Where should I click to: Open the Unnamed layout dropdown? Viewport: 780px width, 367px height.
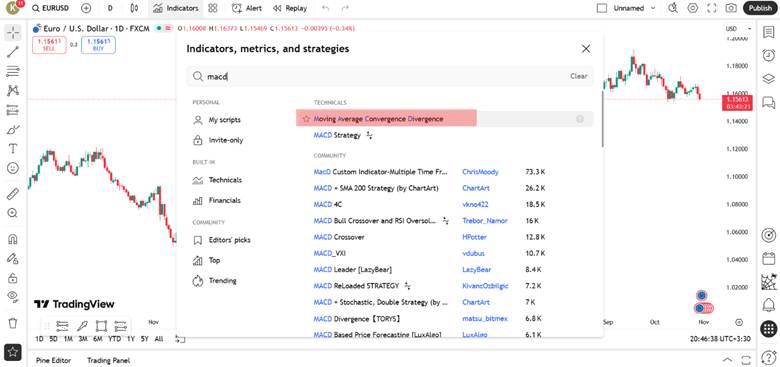coord(653,8)
